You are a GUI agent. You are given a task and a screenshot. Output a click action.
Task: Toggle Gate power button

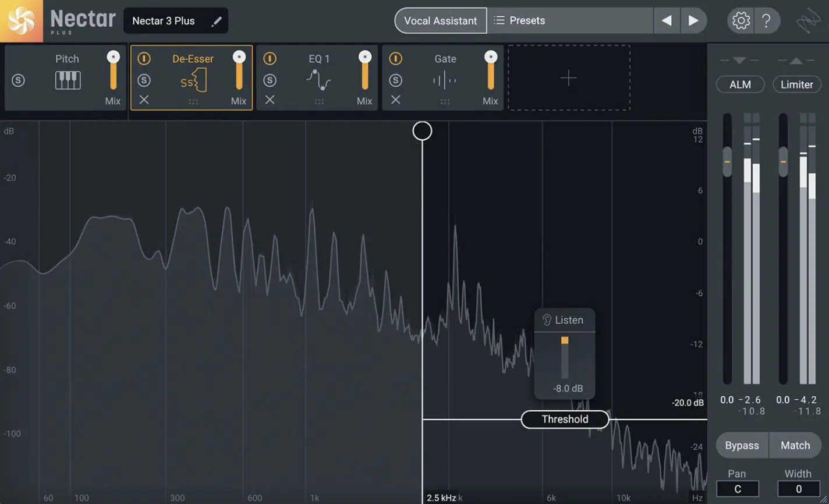coord(395,59)
